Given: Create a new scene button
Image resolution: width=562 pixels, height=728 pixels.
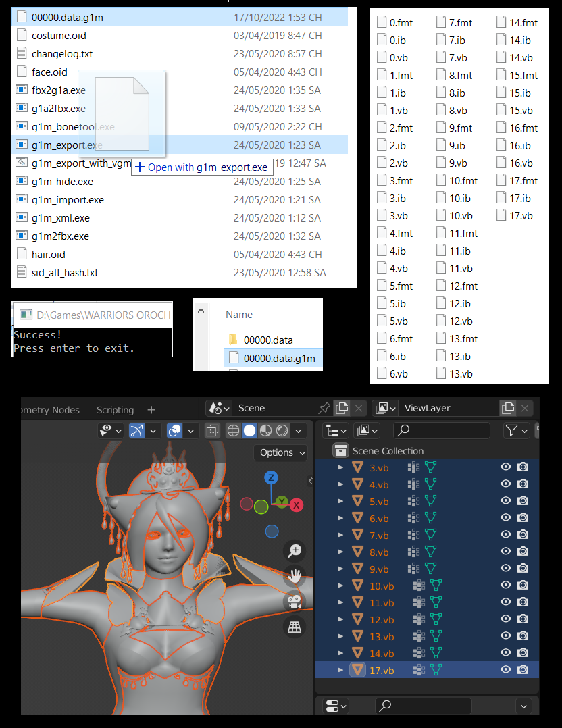Looking at the screenshot, I should click(x=342, y=408).
